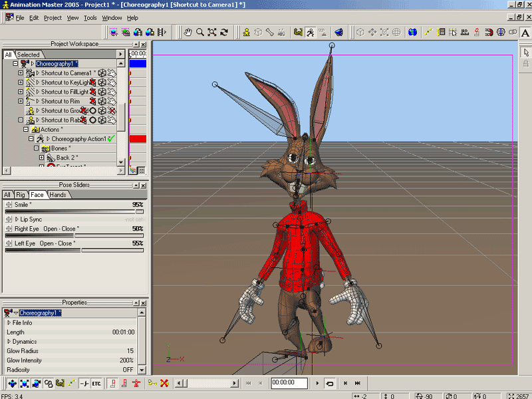Viewport: 532px width, 399px height.
Task: Toggle wireframe cube on Shortcut to FillLight
Action: pyautogui.click(x=102, y=92)
